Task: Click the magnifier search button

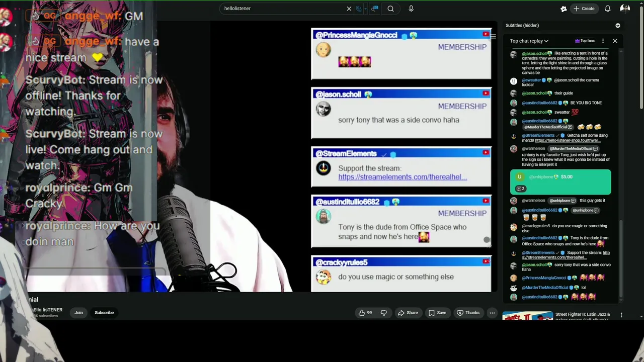Action: pyautogui.click(x=390, y=9)
